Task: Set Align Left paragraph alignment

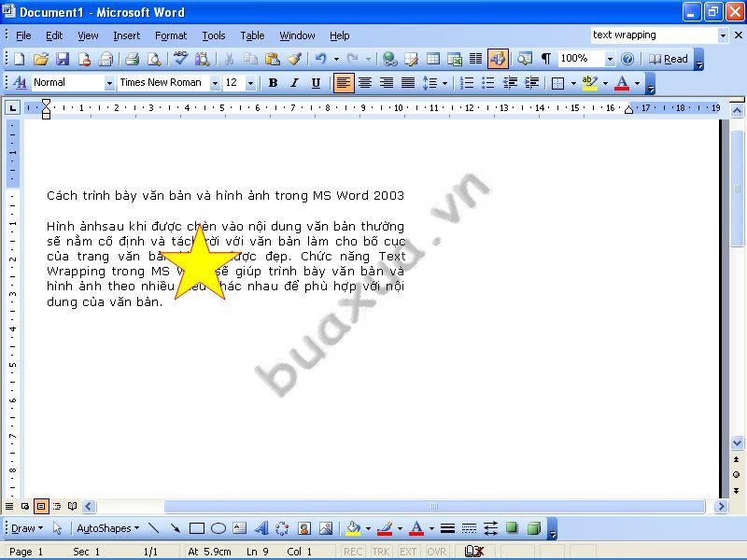Action: coord(344,83)
